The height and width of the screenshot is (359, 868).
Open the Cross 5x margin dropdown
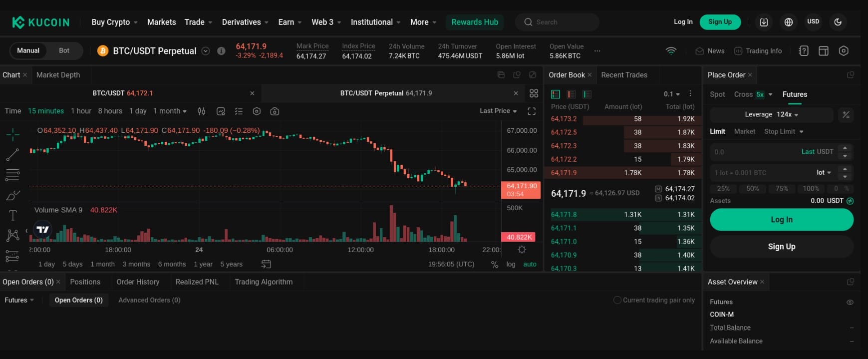tap(753, 94)
